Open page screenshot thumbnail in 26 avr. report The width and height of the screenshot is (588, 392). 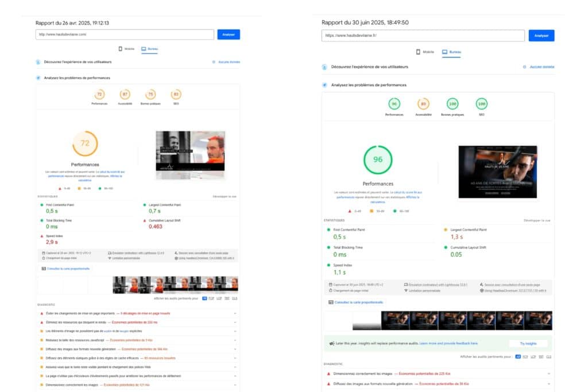point(191,155)
